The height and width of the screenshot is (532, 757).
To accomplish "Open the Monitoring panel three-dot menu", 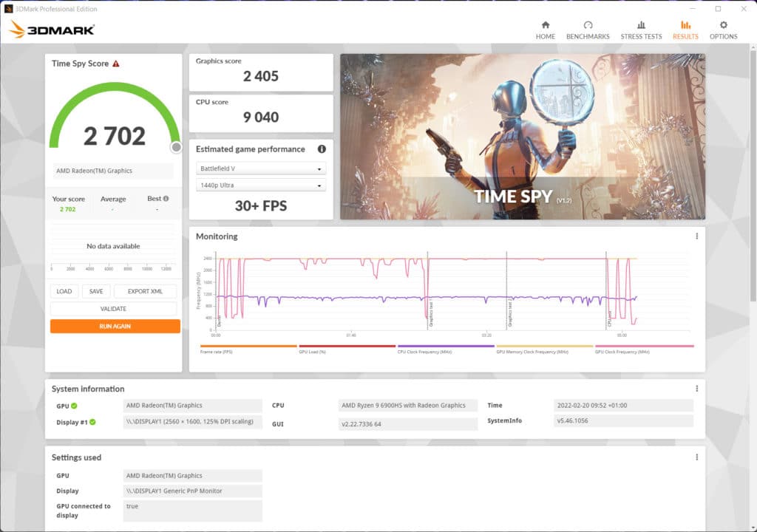I will click(696, 236).
